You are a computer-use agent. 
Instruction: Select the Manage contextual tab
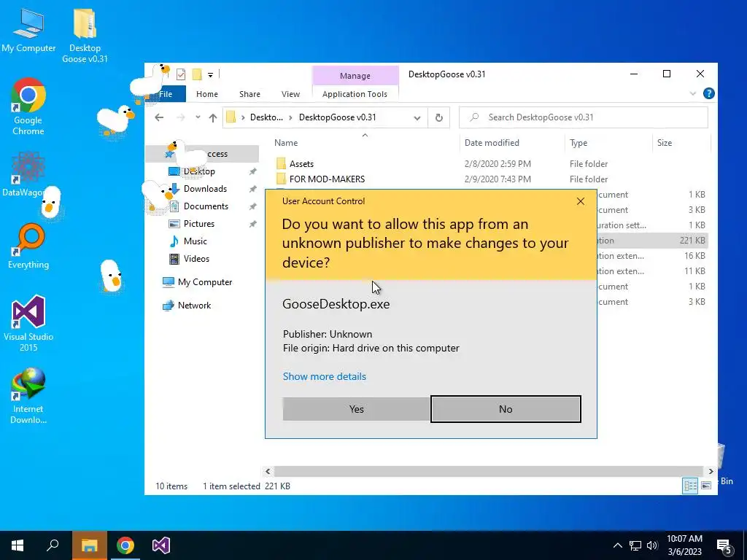[x=355, y=76]
